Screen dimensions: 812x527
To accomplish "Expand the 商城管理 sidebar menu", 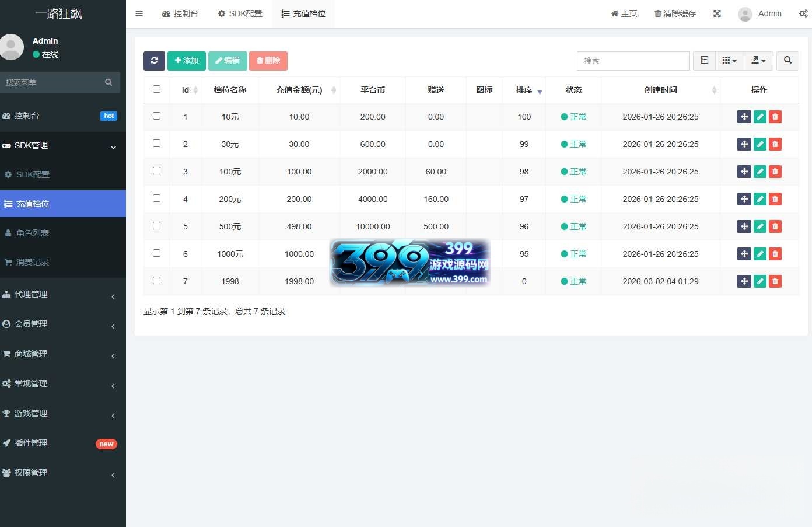I will pyautogui.click(x=63, y=354).
